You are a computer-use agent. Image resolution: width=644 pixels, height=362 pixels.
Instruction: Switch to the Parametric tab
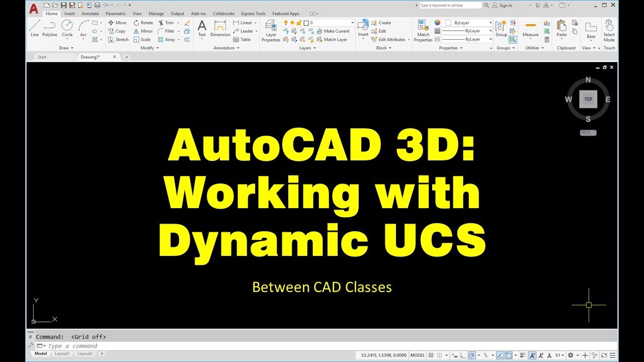click(116, 14)
